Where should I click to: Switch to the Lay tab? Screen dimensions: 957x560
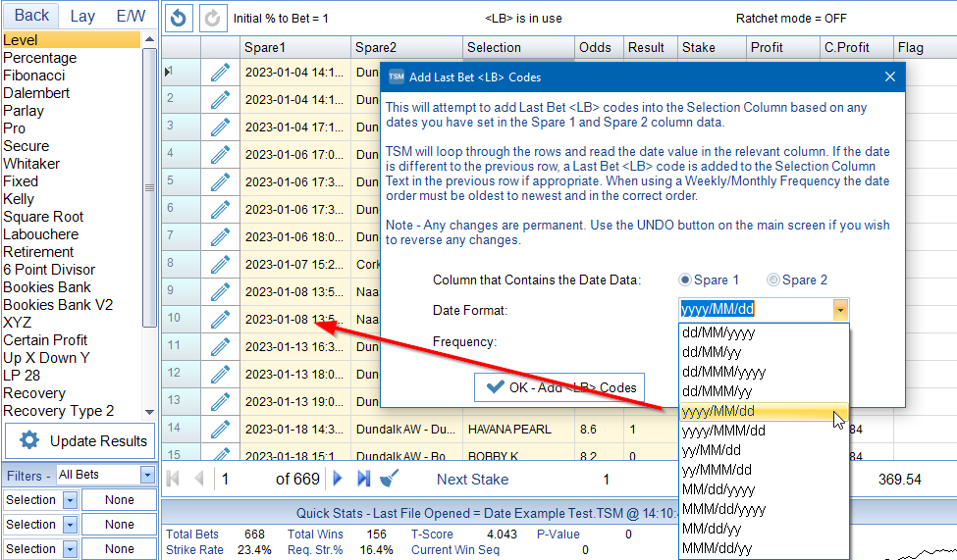tap(82, 16)
